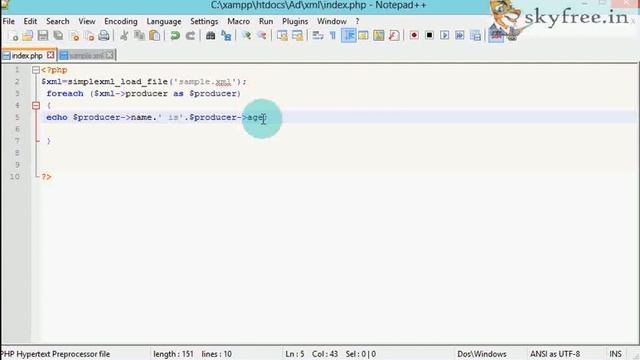The height and width of the screenshot is (360, 640).
Task: Print the current document
Action: 104,36
